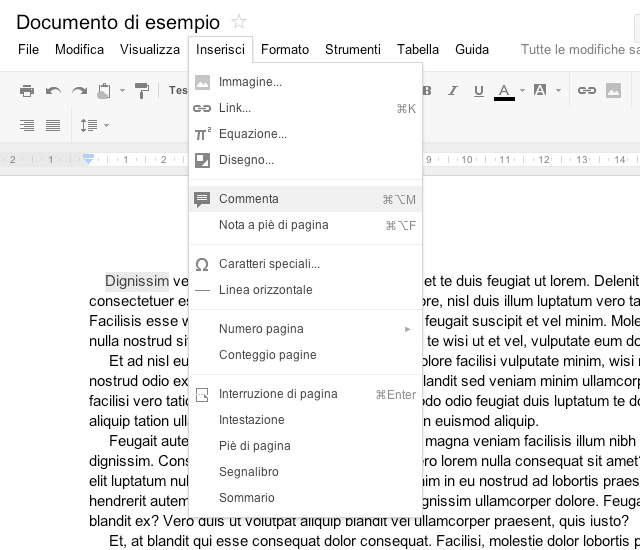Click the right align icon

pyautogui.click(x=27, y=126)
